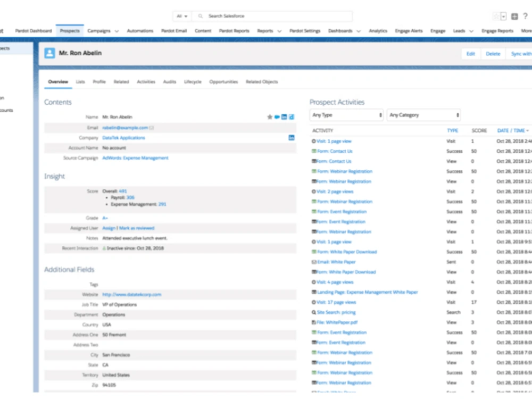Open the Lifecycle tab
The image size is (532, 399).
pyautogui.click(x=193, y=82)
